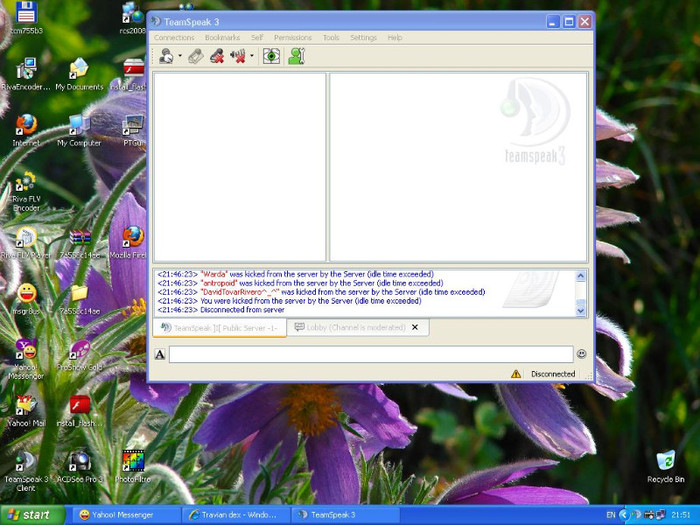
Task: Click the "Disconnected from server" log line
Action: click(221, 310)
